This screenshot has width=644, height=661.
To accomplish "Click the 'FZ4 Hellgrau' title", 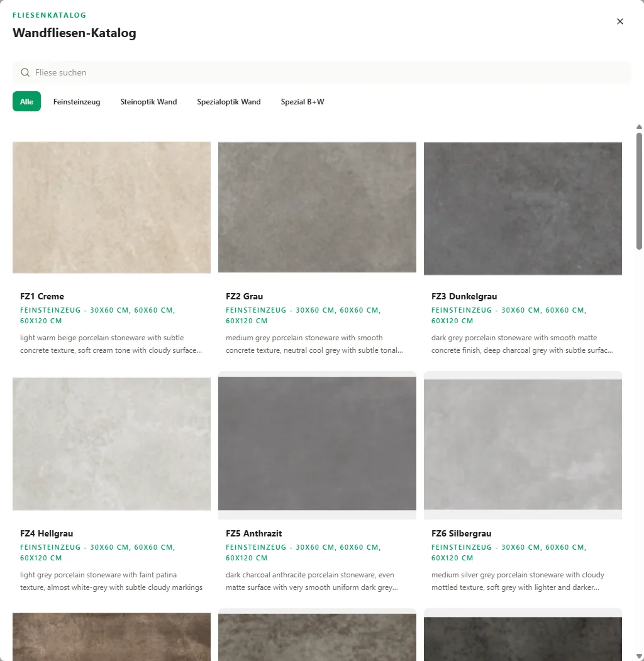I will tap(47, 533).
